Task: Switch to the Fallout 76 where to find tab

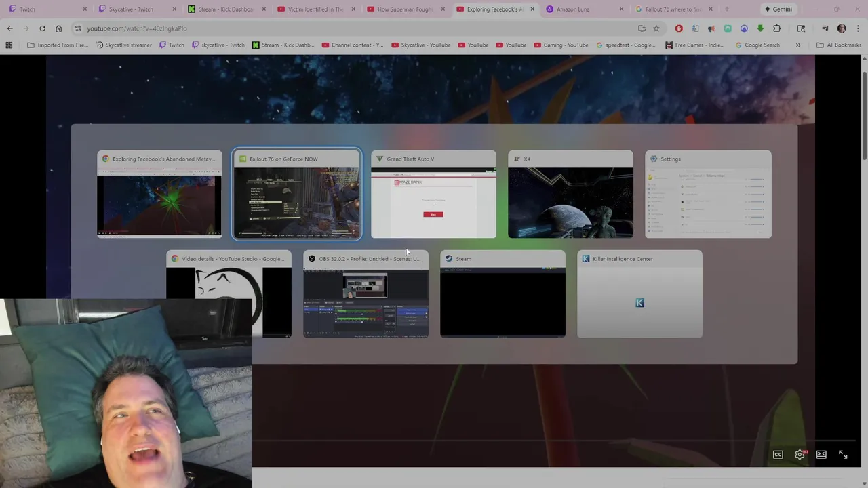Action: point(673,9)
